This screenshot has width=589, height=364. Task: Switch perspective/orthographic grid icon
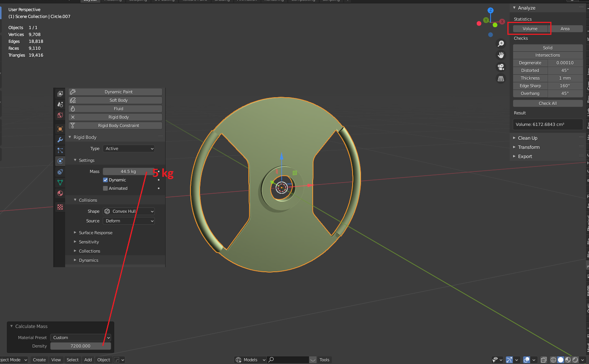click(x=500, y=79)
